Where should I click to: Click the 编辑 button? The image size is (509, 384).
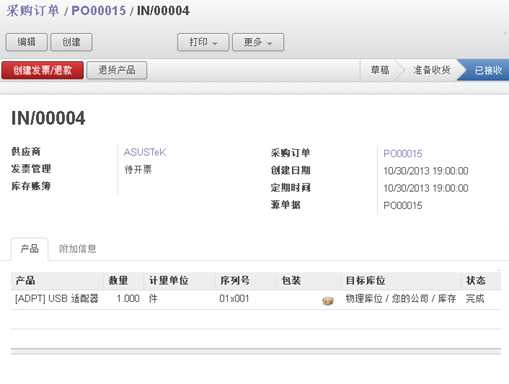(x=27, y=42)
